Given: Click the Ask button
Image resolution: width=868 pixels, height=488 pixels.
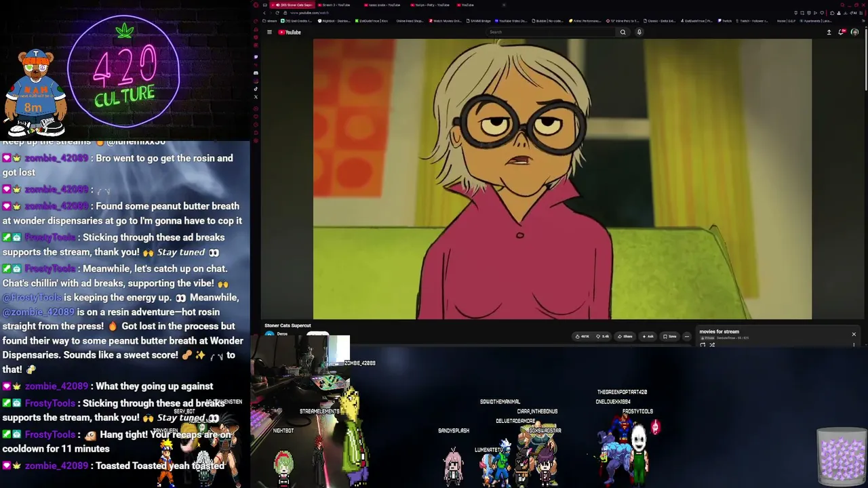Looking at the screenshot, I should pos(648,336).
